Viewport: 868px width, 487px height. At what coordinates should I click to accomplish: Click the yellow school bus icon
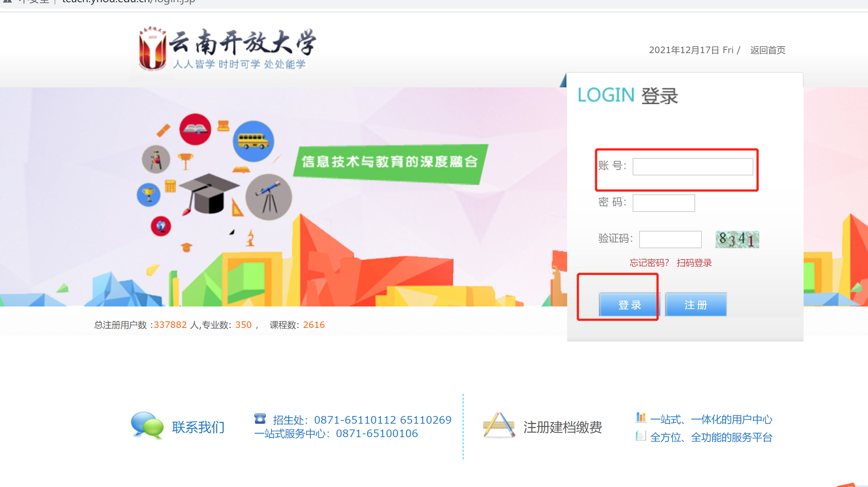(253, 141)
